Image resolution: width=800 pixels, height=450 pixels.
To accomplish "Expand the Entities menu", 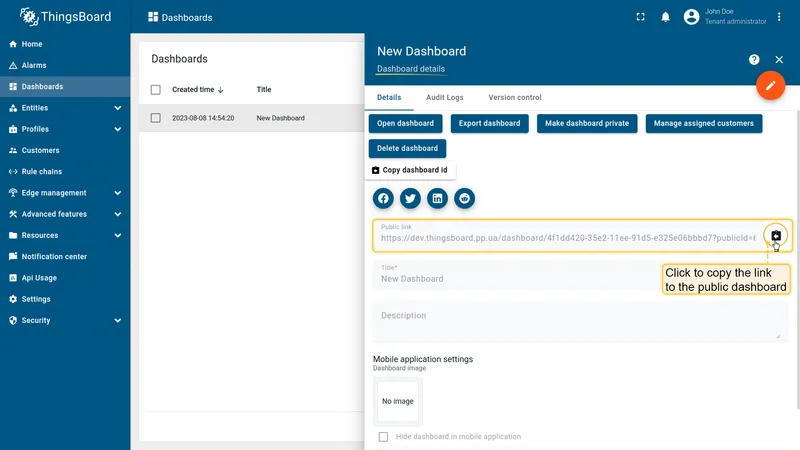I will pyautogui.click(x=65, y=108).
